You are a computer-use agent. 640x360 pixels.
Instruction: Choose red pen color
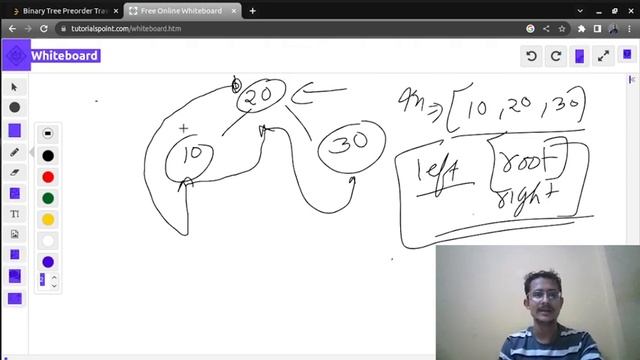(48, 177)
